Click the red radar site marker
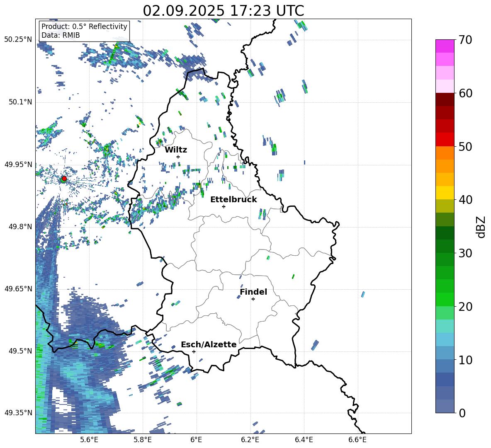491x448 pixels. (64, 178)
